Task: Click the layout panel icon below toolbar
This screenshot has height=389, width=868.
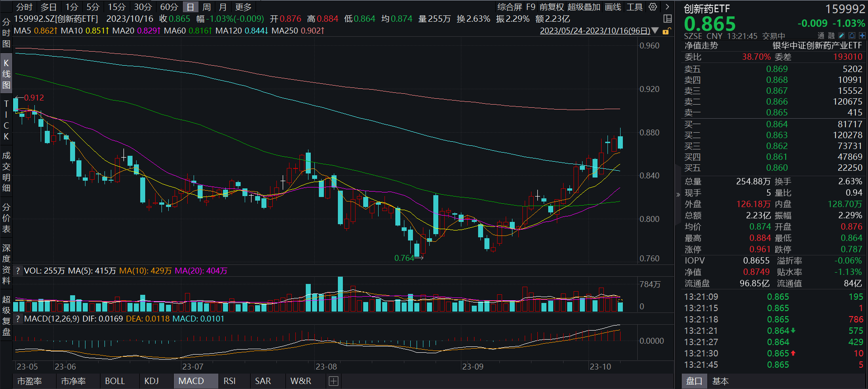Action: tap(667, 19)
